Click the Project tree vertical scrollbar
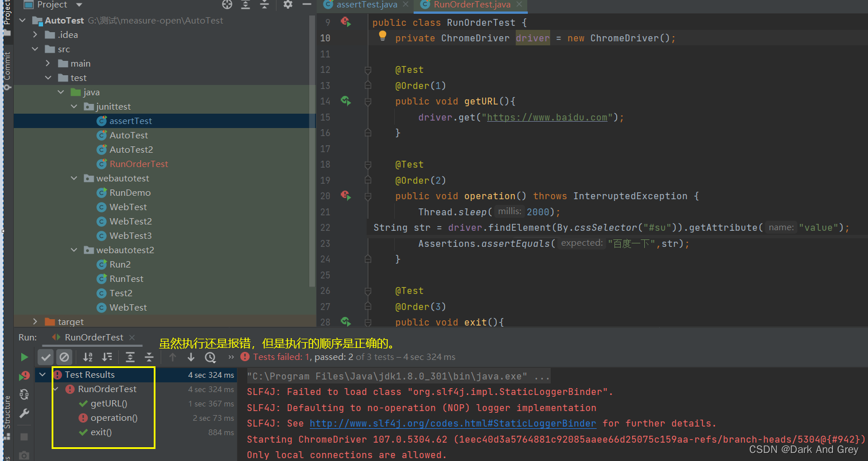Image resolution: width=868 pixels, height=461 pixels. pos(313,149)
